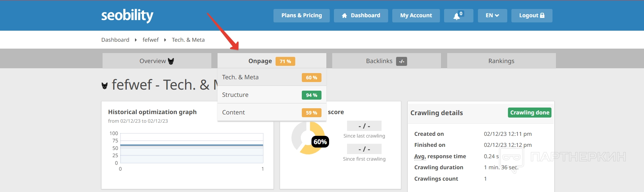The height and width of the screenshot is (192, 644).
Task: Click the fefwef breadcrumb link
Action: 151,40
